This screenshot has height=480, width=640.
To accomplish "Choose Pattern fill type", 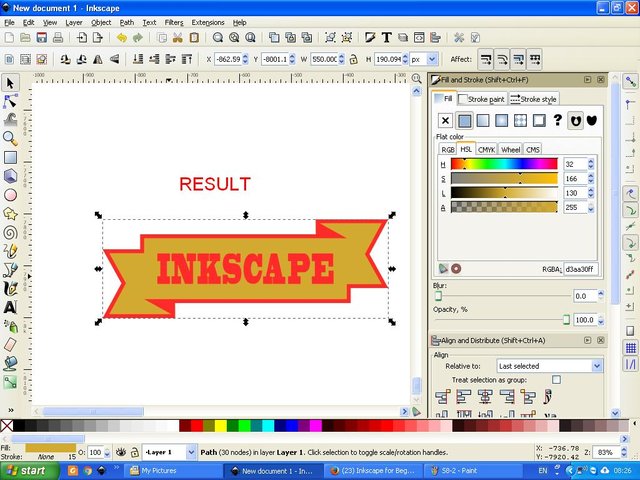I will [520, 120].
